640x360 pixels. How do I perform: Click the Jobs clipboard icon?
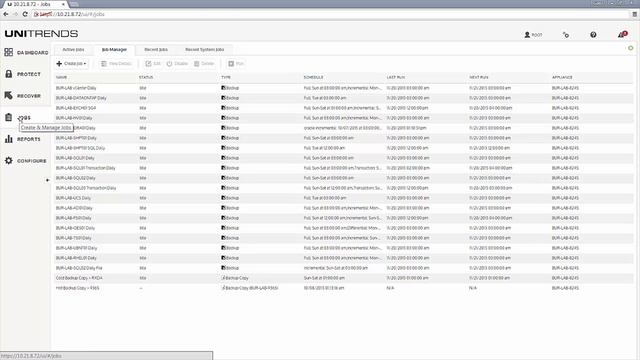(9, 117)
